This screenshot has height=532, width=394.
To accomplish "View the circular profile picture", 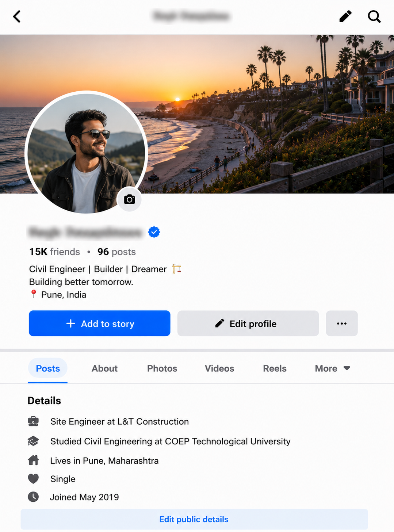I will [x=86, y=153].
